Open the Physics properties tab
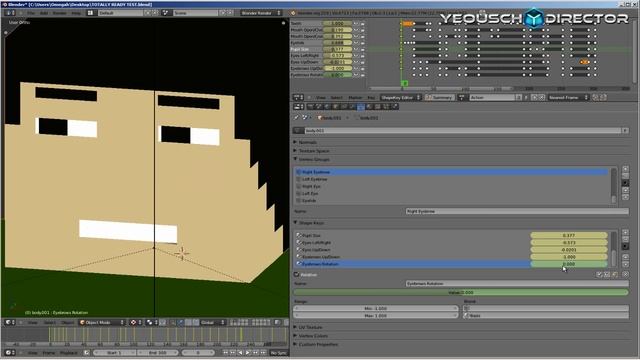Image resolution: width=640 pixels, height=360 pixels. [x=395, y=107]
